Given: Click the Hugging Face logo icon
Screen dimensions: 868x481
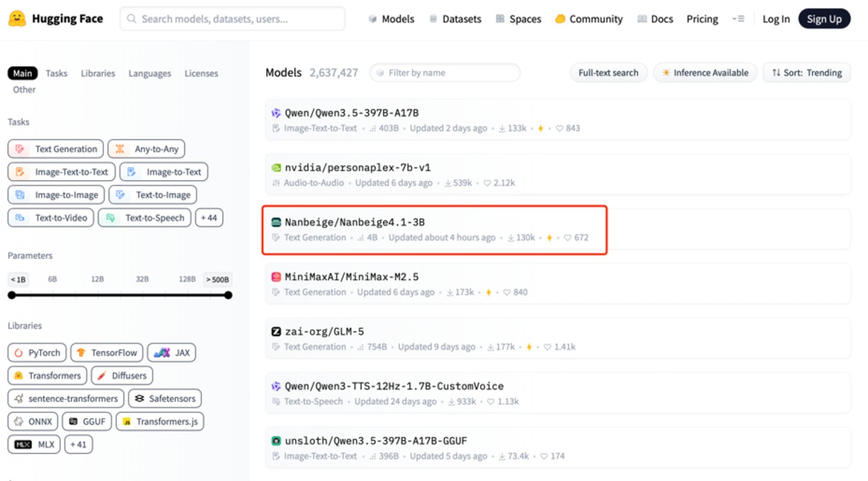Looking at the screenshot, I should coord(17,19).
